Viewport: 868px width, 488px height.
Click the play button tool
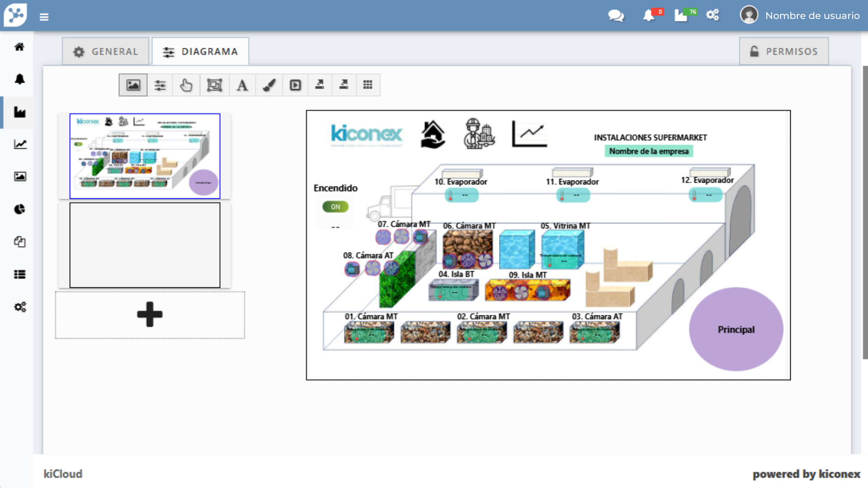(295, 85)
